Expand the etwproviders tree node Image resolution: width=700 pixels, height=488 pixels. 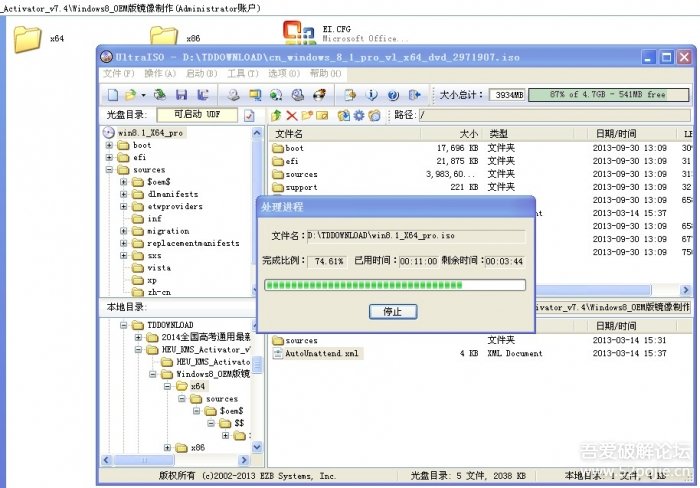[124, 206]
